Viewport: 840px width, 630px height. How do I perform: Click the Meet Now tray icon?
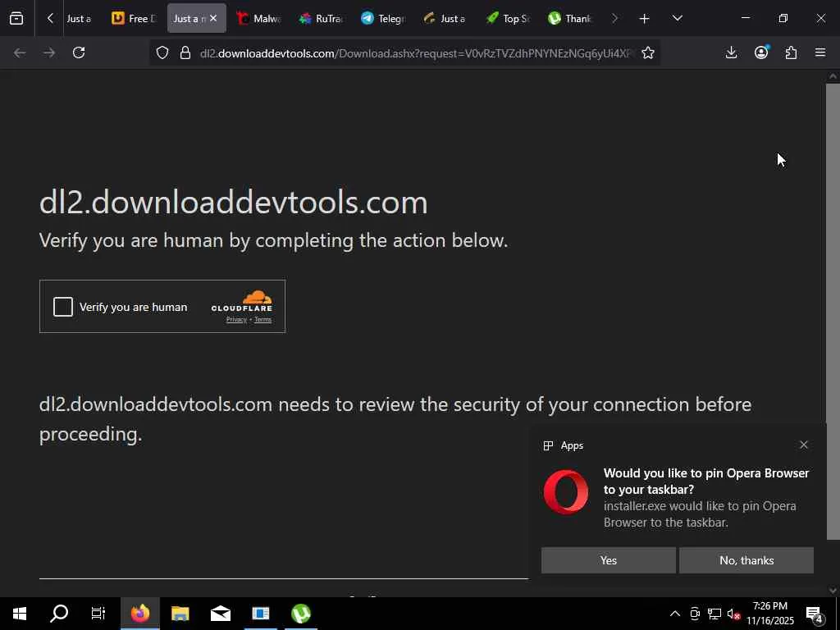point(695,614)
